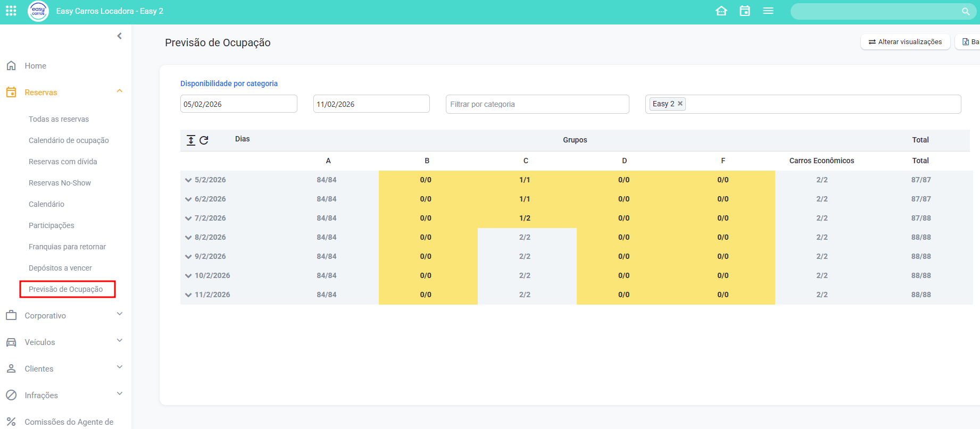This screenshot has width=980, height=429.
Task: Collapse the Reservas sidebar section
Action: tap(119, 91)
